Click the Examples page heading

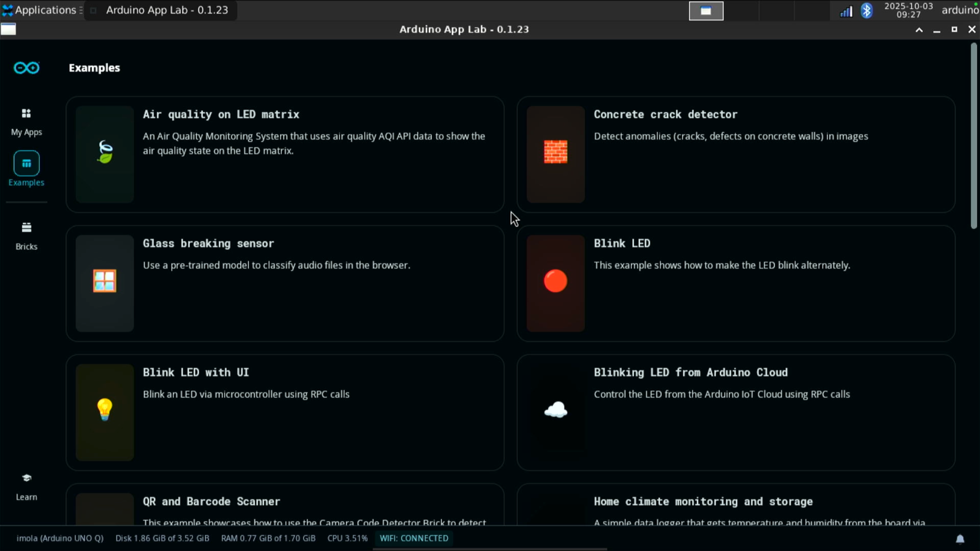tap(94, 68)
